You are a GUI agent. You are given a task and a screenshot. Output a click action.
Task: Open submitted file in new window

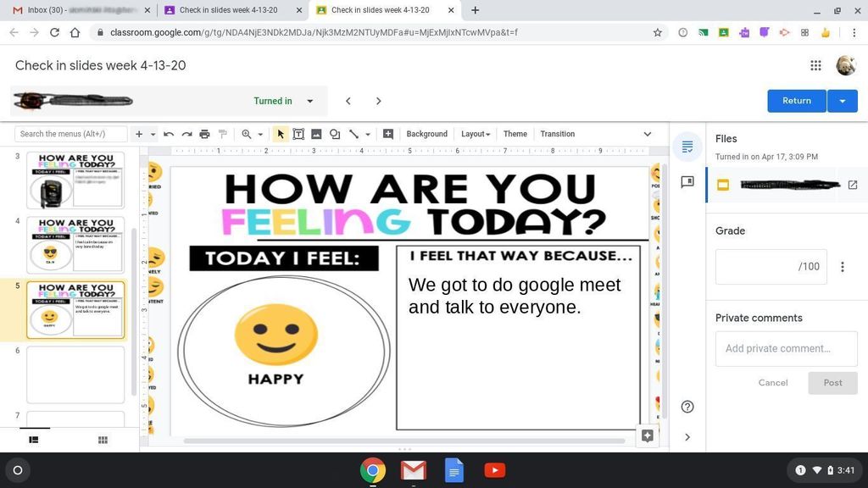(x=853, y=185)
